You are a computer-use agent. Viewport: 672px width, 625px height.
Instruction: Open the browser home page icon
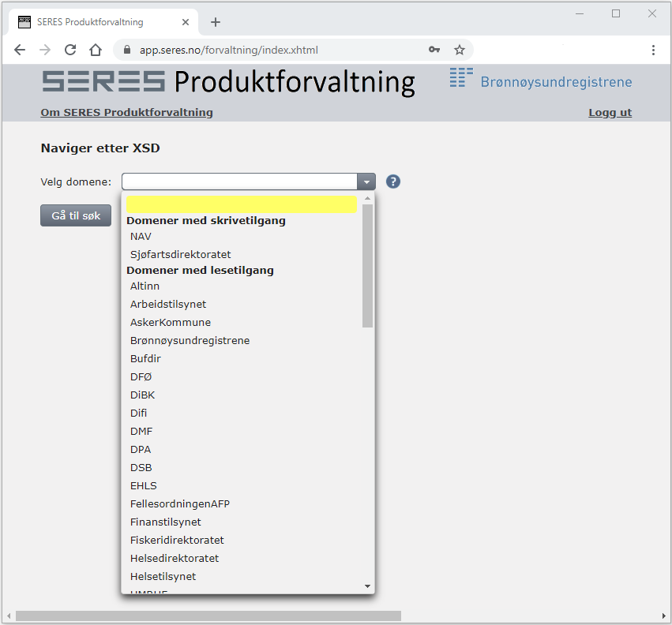pos(96,51)
